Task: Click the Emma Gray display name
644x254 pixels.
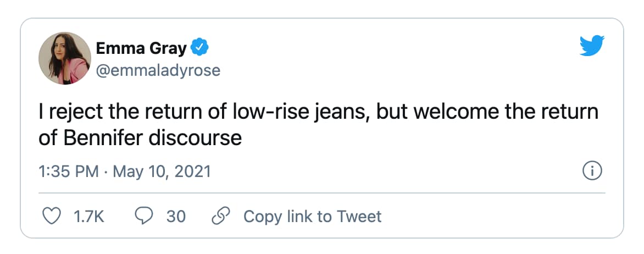Action: [x=142, y=49]
